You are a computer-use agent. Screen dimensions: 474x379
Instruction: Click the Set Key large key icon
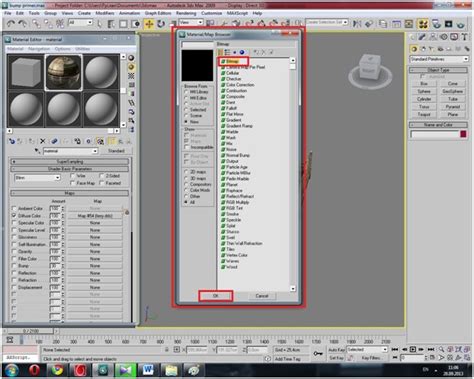(318, 353)
